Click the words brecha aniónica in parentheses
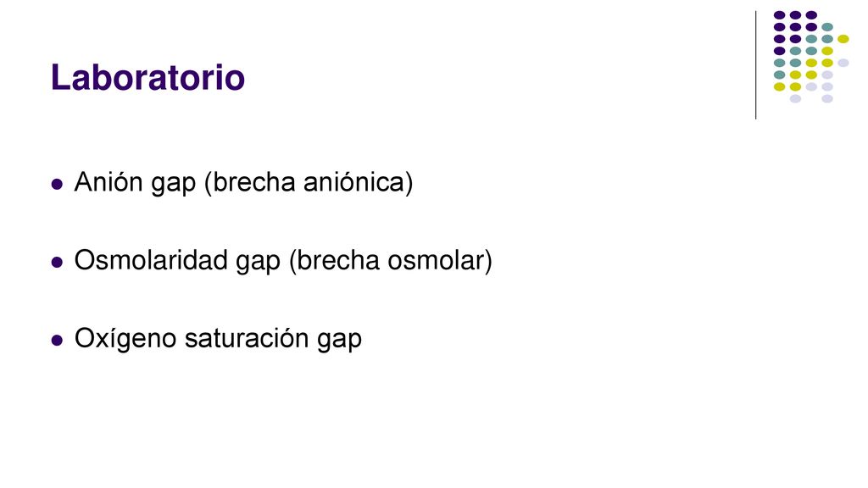The image size is (868, 488). pyautogui.click(x=309, y=182)
